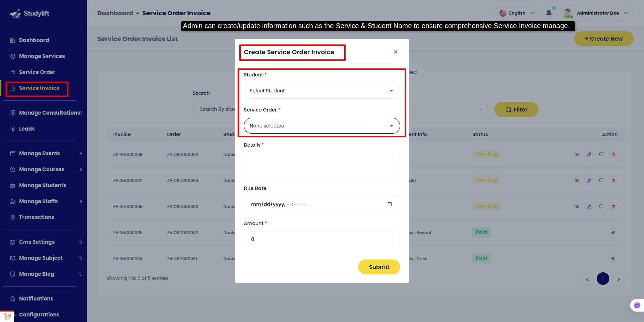This screenshot has height=322, width=644.
Task: Go to next page with » button
Action: coord(618,279)
